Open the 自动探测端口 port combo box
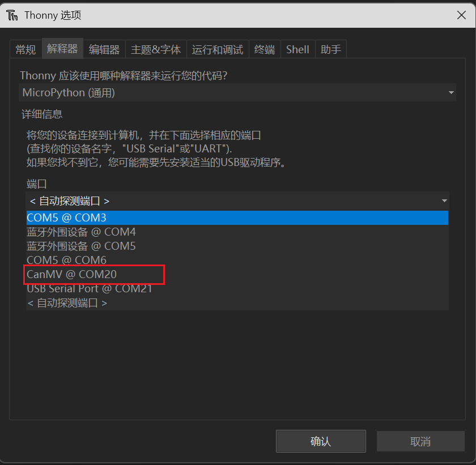476x465 pixels. pyautogui.click(x=237, y=201)
